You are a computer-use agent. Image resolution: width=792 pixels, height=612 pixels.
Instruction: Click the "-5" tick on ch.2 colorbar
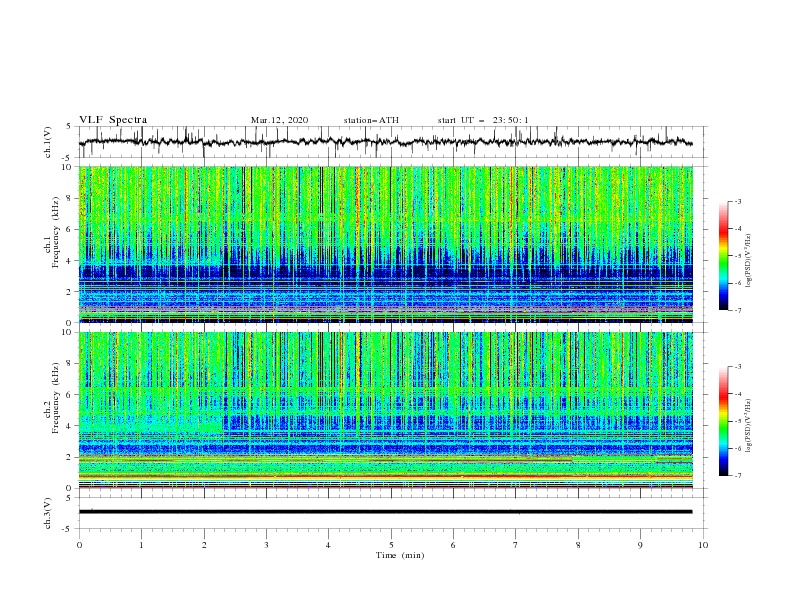click(x=737, y=421)
